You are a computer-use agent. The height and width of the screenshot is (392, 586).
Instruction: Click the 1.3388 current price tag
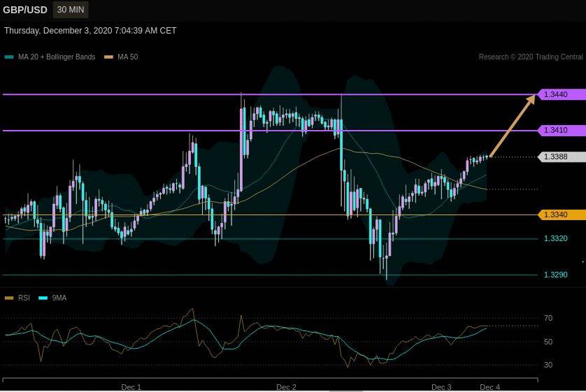click(562, 157)
